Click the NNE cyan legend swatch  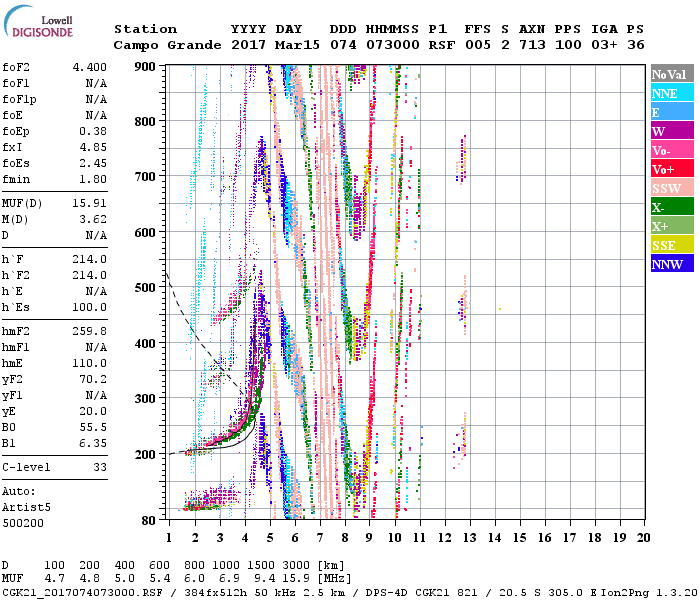coord(671,93)
